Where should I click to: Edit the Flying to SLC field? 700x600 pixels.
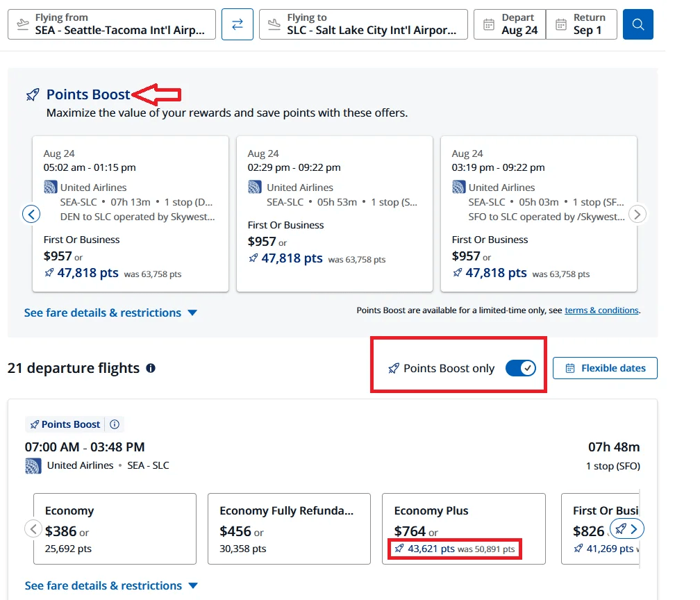point(363,24)
